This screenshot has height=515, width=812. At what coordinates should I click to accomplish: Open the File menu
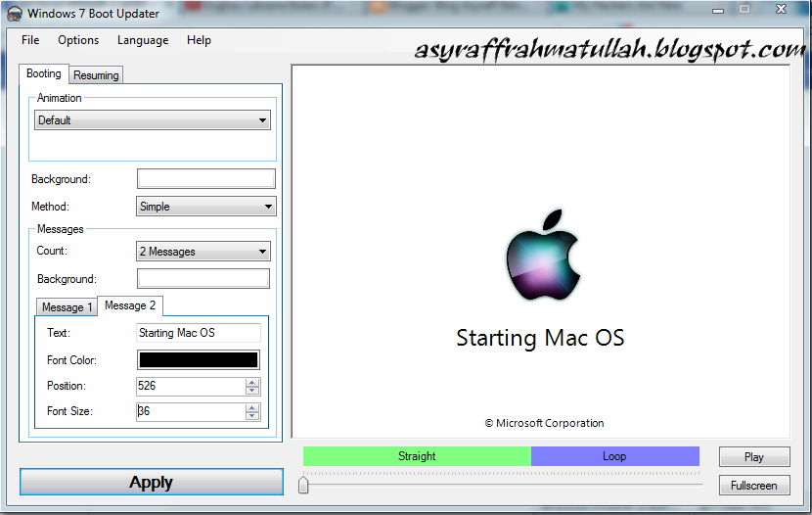tap(30, 40)
